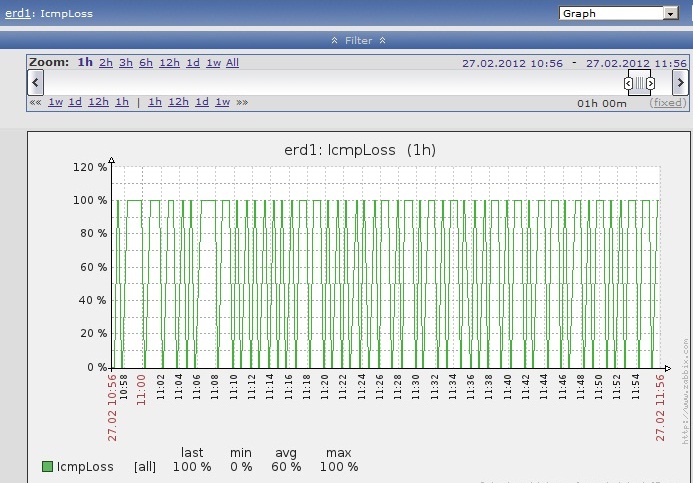Select the 1w zoom period
The height and width of the screenshot is (483, 693).
(x=213, y=62)
